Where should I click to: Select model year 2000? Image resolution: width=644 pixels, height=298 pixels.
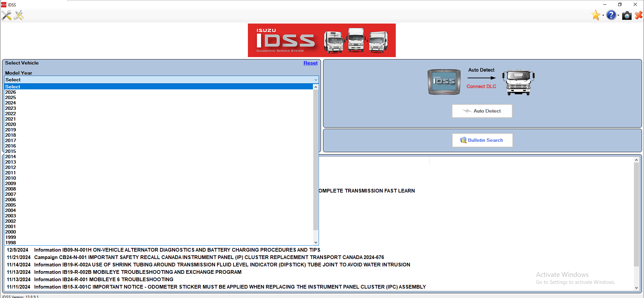click(x=159, y=232)
